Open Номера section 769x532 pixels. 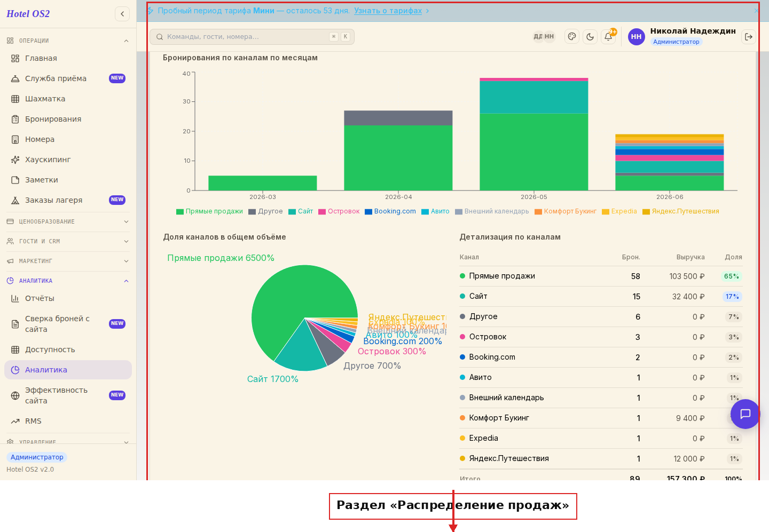68,139
